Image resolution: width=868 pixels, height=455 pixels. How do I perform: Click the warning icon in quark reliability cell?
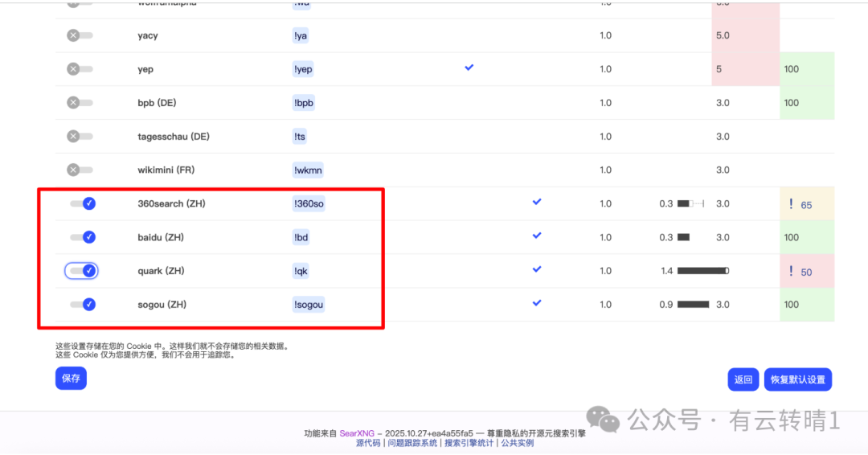coord(791,272)
